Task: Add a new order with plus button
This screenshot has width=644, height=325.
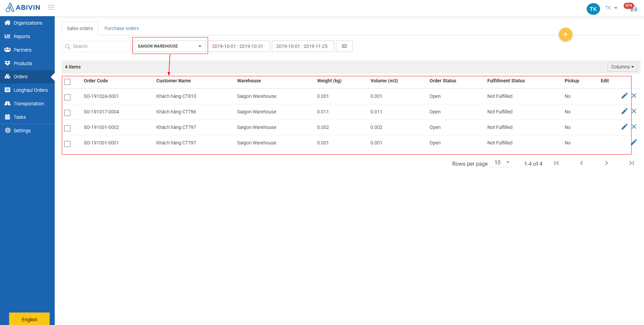Action: click(x=565, y=34)
